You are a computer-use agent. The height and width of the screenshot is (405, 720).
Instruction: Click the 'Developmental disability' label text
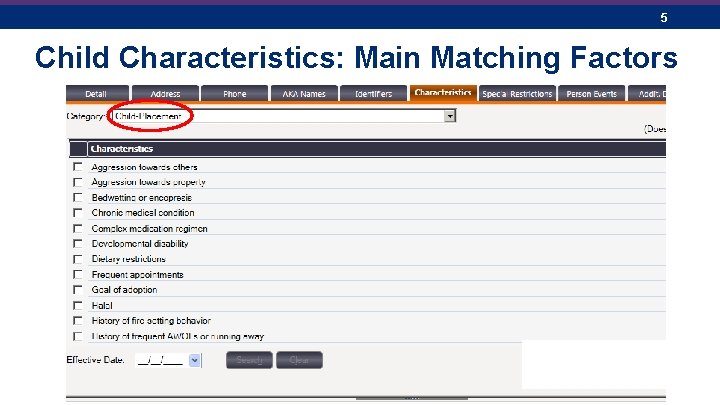tap(140, 243)
